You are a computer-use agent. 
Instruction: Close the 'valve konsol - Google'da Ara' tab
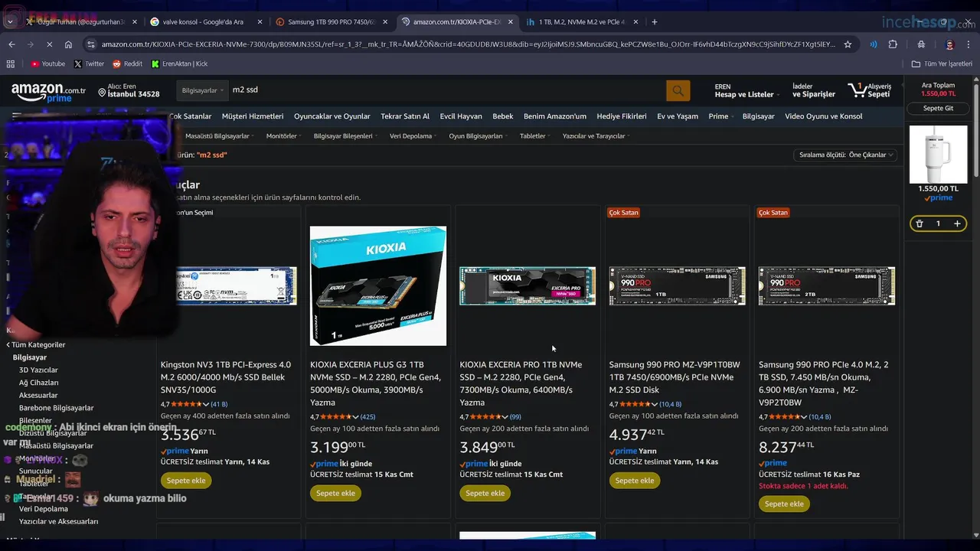pos(260,22)
